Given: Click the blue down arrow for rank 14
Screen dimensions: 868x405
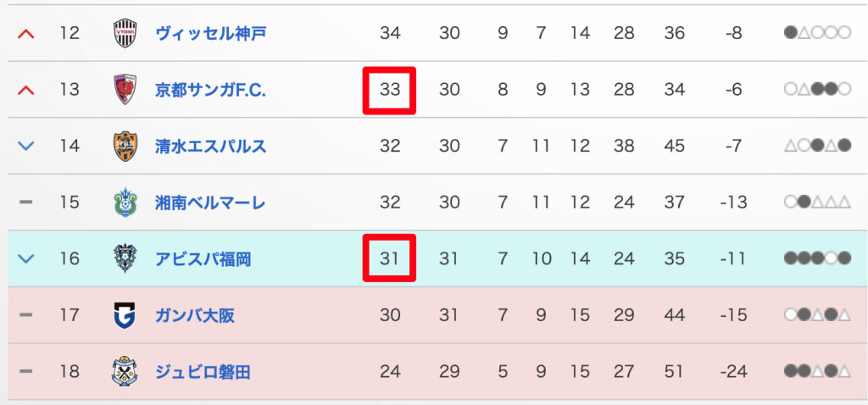Looking at the screenshot, I should pyautogui.click(x=26, y=146).
